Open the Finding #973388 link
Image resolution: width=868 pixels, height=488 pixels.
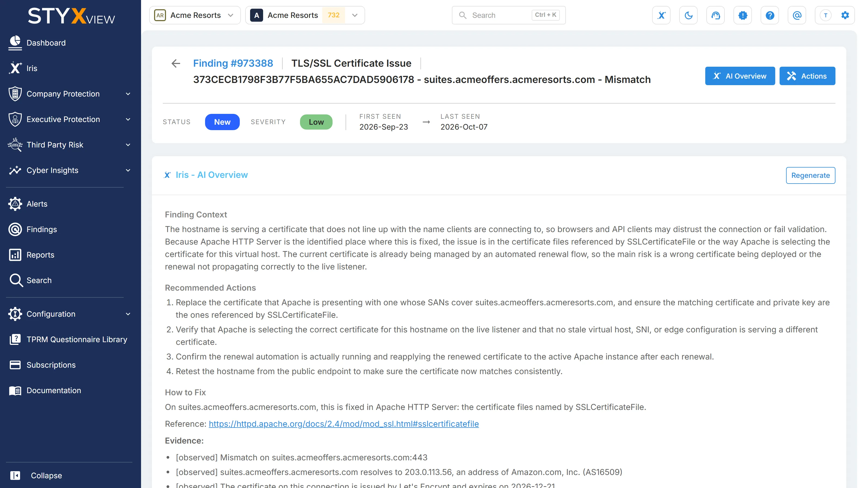[x=233, y=63]
